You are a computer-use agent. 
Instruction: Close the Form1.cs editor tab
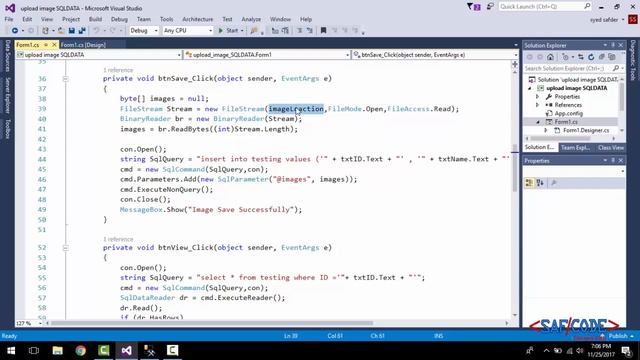click(x=54, y=44)
